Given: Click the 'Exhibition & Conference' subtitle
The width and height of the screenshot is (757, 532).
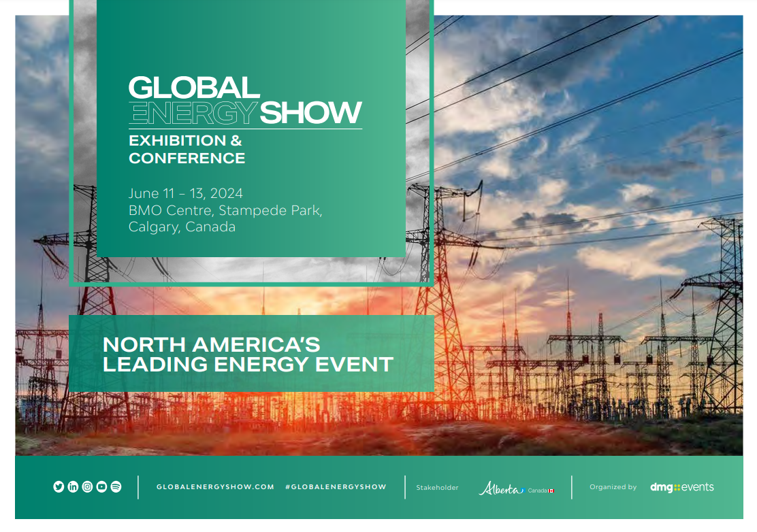Looking at the screenshot, I should pos(187,150).
